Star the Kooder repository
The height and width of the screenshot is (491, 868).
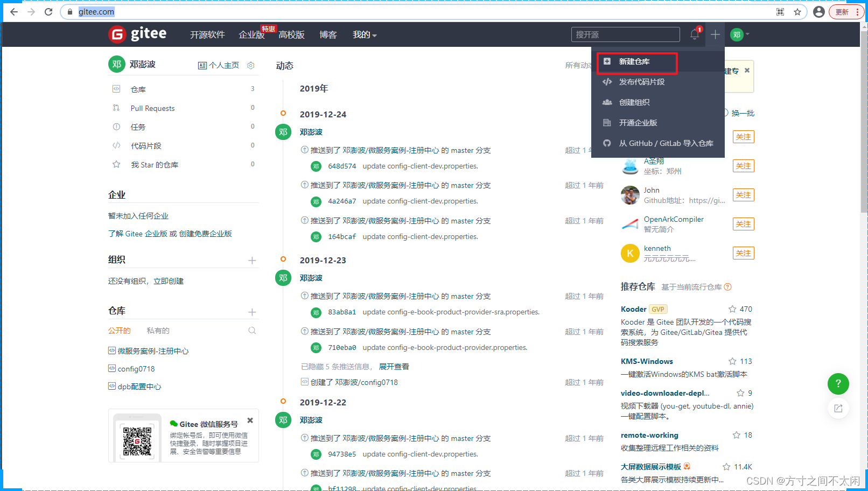(x=732, y=309)
